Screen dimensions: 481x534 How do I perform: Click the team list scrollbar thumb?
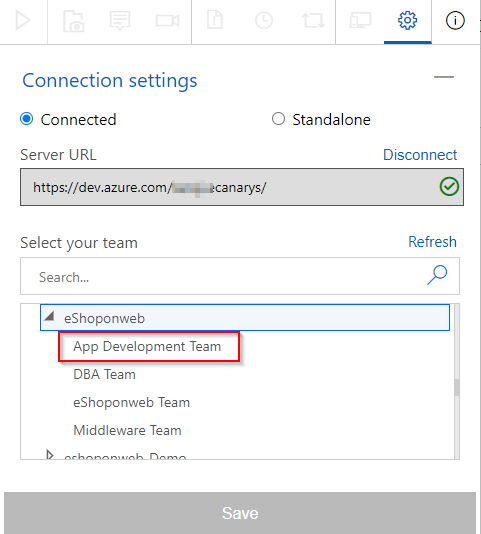click(x=457, y=387)
